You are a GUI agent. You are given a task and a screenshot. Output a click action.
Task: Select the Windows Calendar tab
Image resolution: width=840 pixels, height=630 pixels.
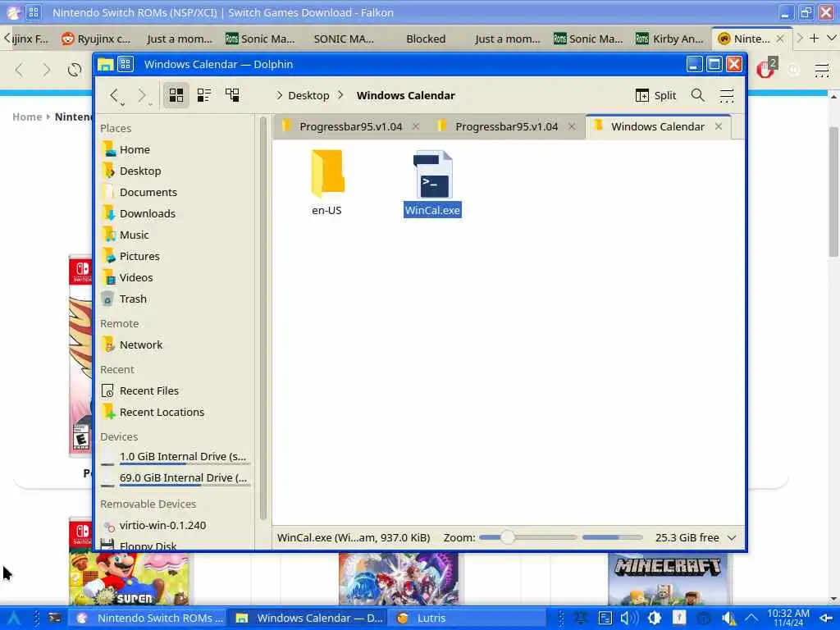click(x=658, y=126)
